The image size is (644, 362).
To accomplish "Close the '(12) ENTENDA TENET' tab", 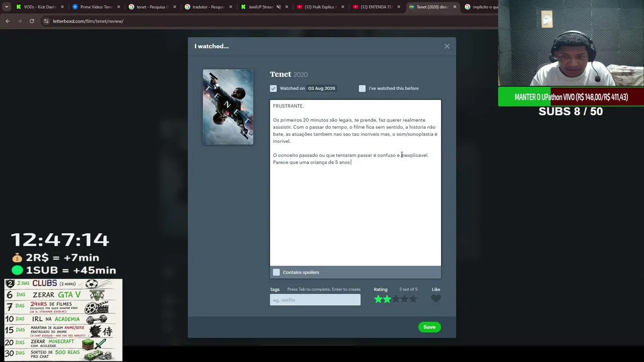I will click(399, 7).
